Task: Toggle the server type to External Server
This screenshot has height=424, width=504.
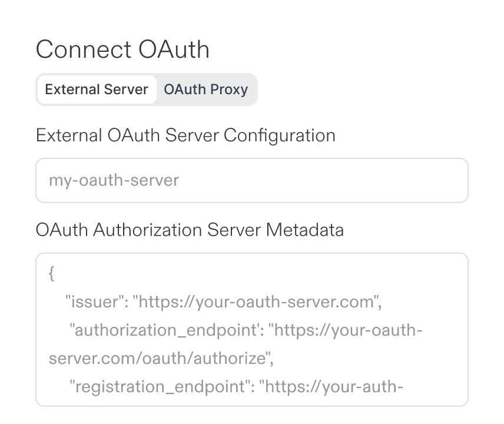Action: coord(96,89)
